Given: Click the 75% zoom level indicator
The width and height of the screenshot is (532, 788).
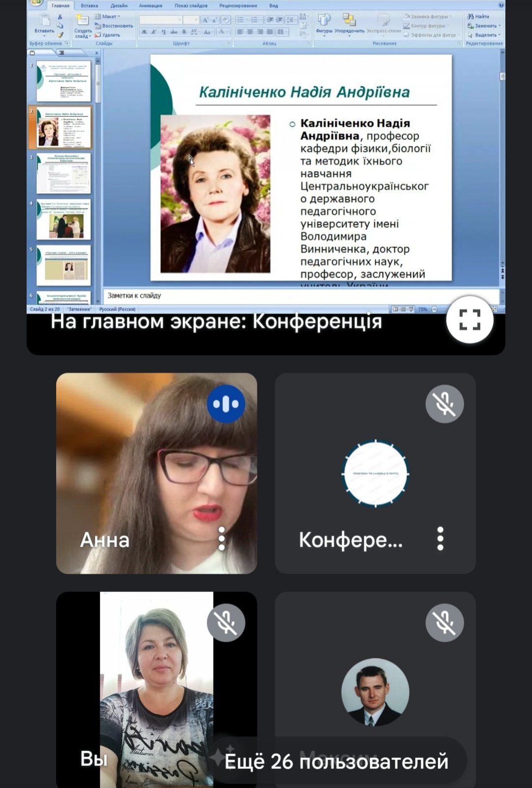Looking at the screenshot, I should tap(422, 309).
